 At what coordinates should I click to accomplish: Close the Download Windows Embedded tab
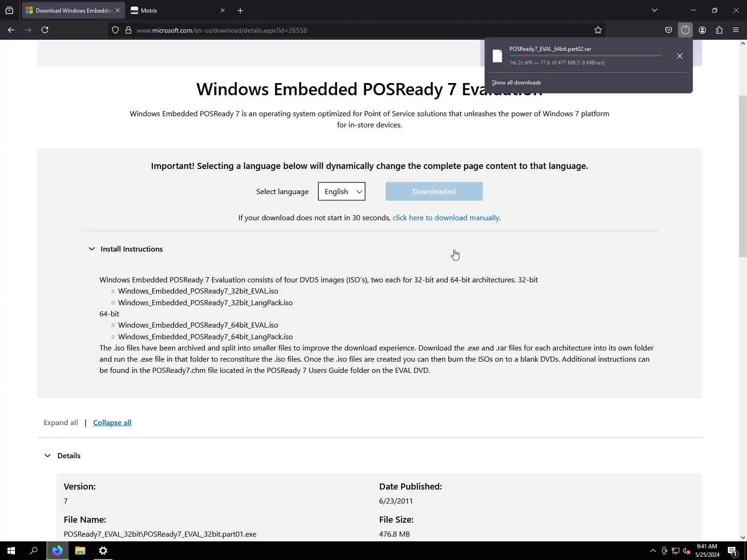click(x=118, y=10)
